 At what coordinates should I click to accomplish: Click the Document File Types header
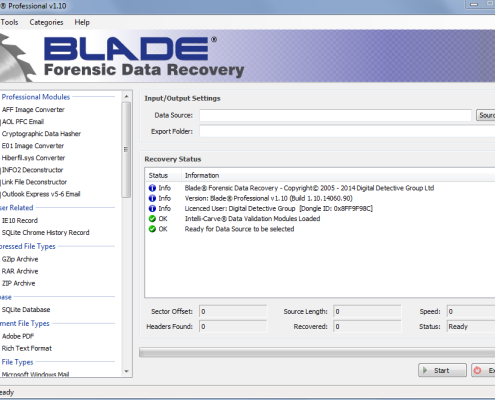[25, 323]
